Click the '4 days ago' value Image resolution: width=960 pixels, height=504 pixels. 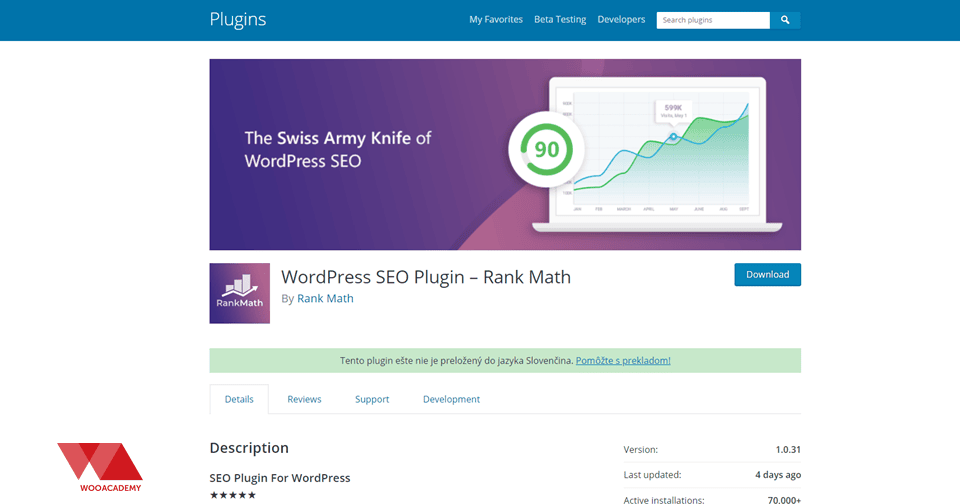tap(778, 475)
